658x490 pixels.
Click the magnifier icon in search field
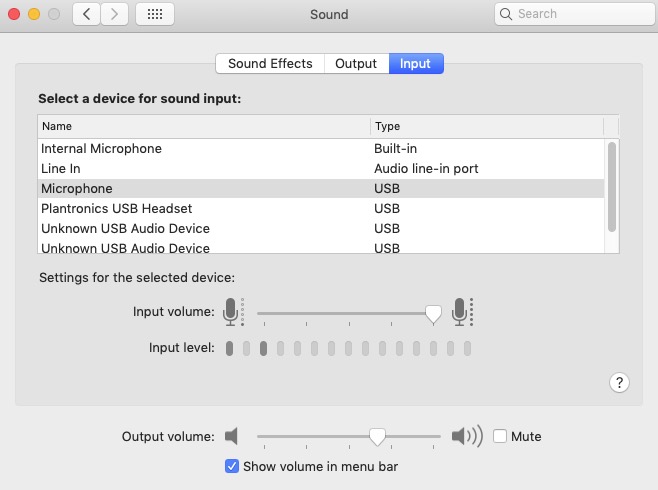(x=506, y=14)
